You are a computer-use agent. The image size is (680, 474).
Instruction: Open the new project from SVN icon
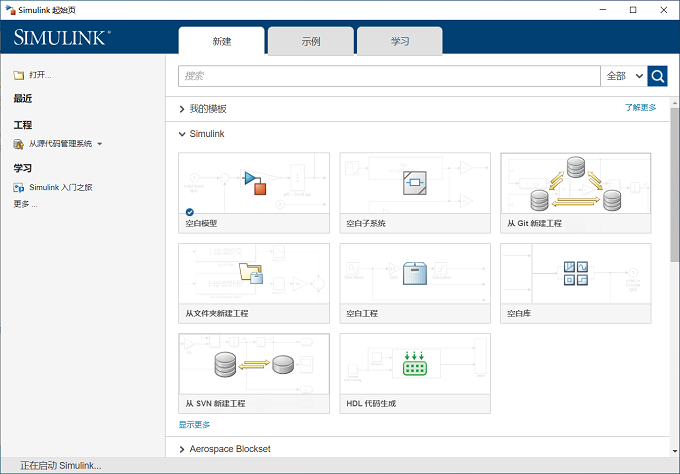click(x=254, y=364)
